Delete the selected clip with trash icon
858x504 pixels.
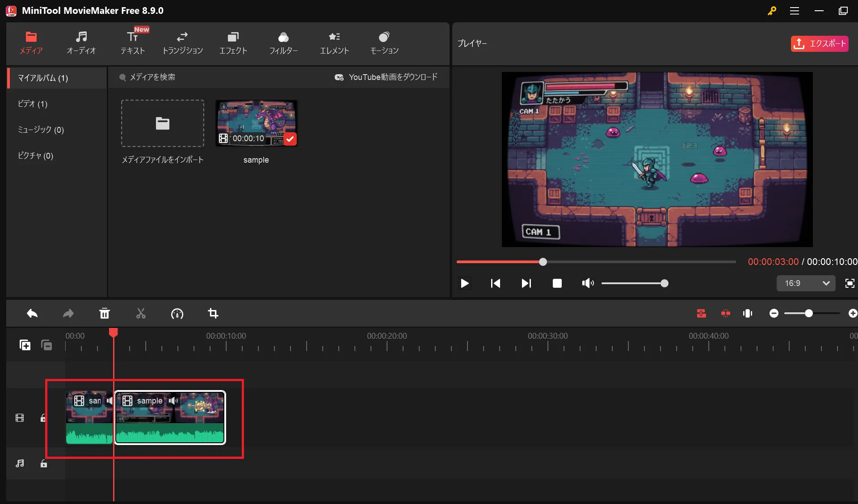pyautogui.click(x=105, y=314)
